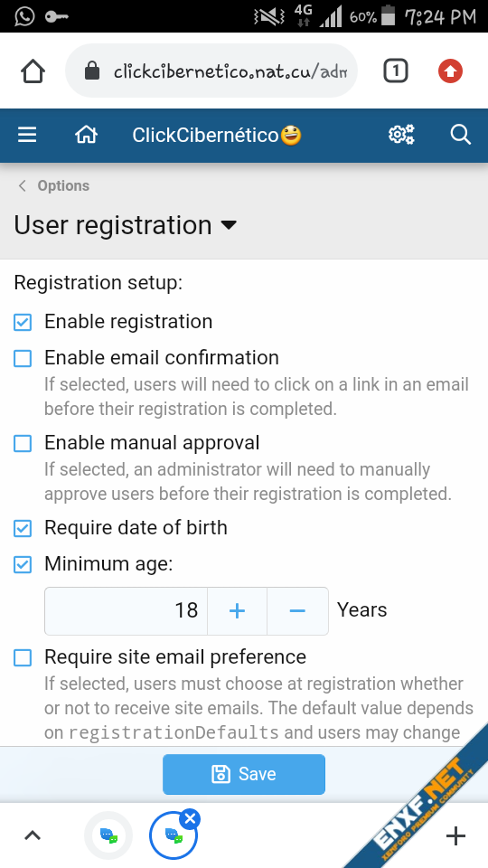Expand bottom bar with up chevron

(x=33, y=835)
